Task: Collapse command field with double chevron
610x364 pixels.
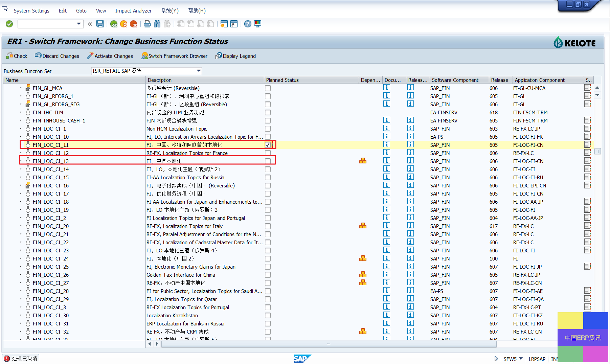Action: coord(90,24)
